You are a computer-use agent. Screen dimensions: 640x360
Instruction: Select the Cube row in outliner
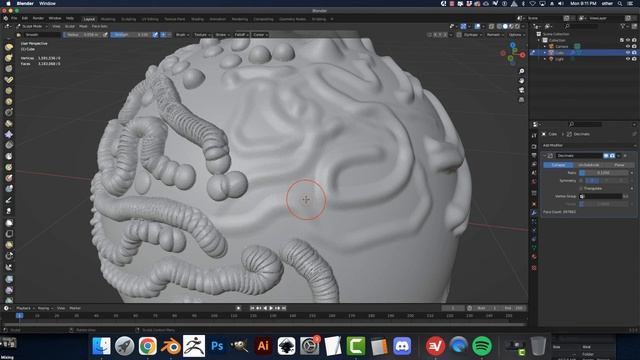584,53
